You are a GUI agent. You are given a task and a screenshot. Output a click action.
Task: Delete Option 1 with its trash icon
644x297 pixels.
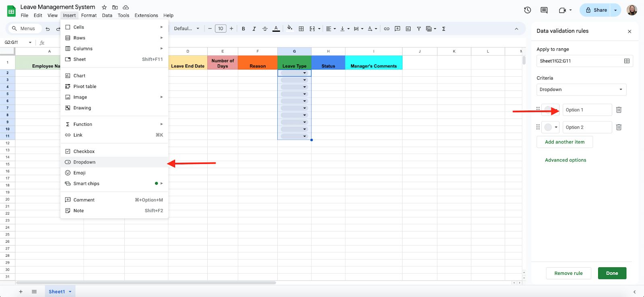pyautogui.click(x=619, y=110)
